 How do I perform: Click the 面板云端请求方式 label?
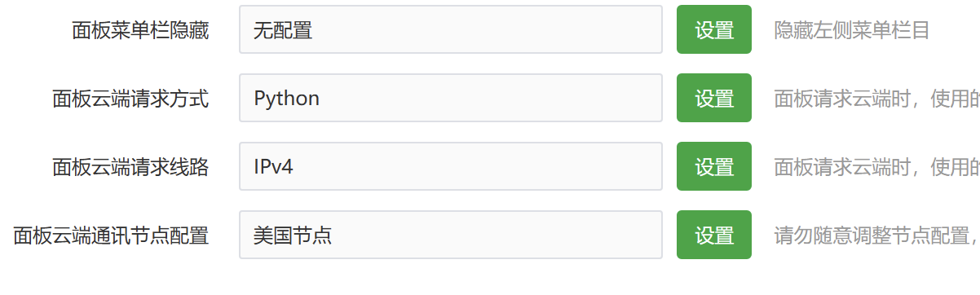click(130, 99)
